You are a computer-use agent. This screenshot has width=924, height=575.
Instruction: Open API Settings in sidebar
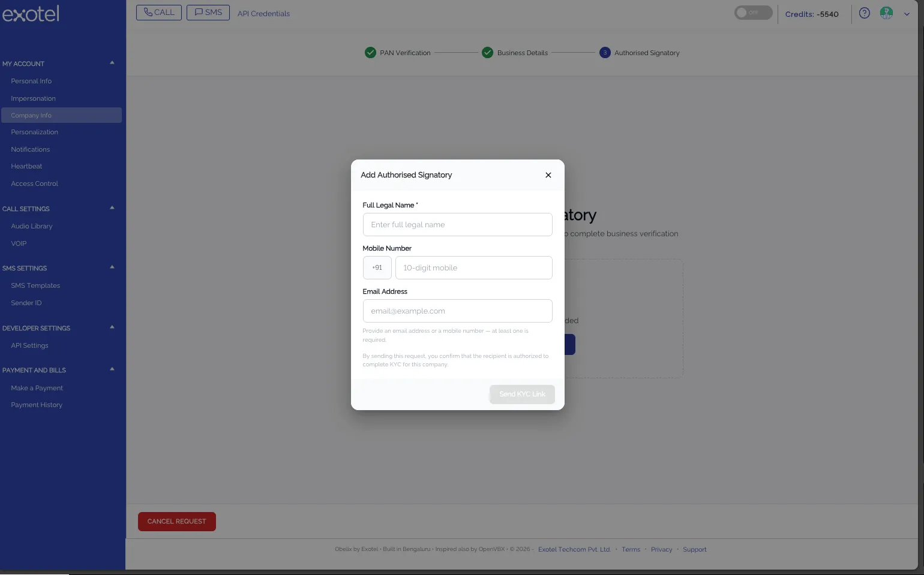(29, 345)
